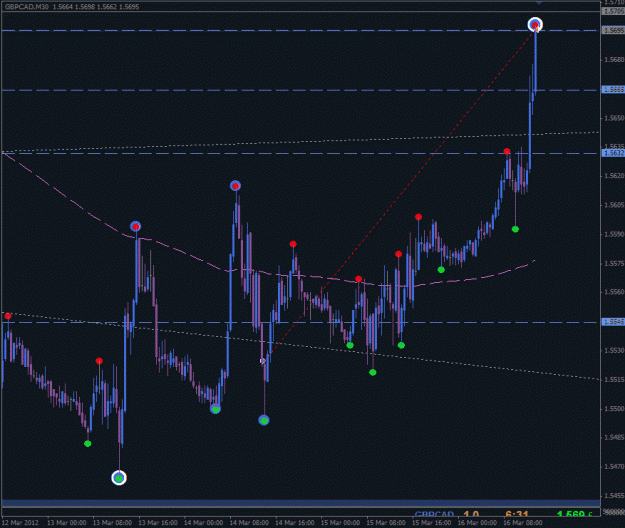Click the 13 Mar 08:00 time label
Image resolution: width=625 pixels, height=528 pixels.
tap(112, 522)
